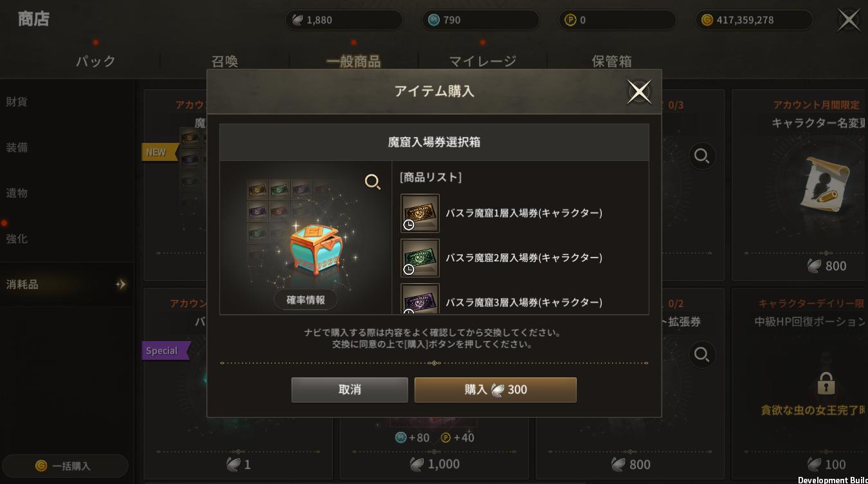Select バスラ魔窟2層入場券 green ticket icon
The height and width of the screenshot is (484, 868).
pos(420,258)
